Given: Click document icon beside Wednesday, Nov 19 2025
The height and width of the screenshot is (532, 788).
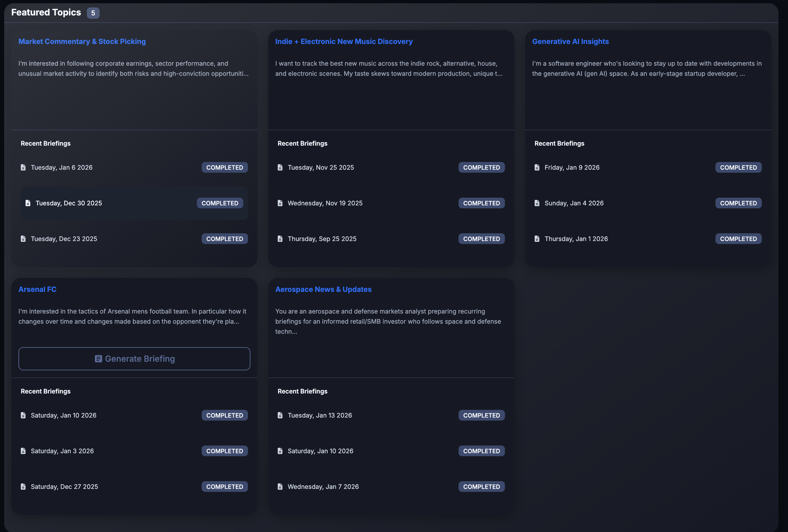Looking at the screenshot, I should click(x=280, y=203).
